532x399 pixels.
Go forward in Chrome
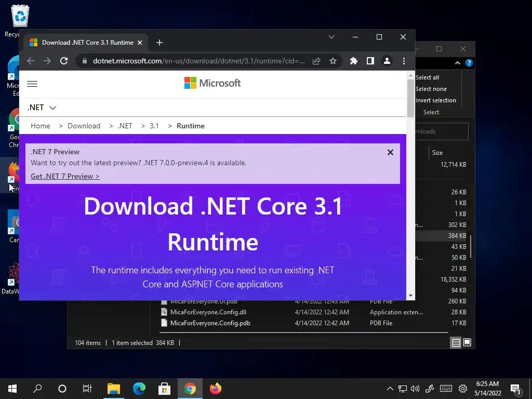coord(47,61)
